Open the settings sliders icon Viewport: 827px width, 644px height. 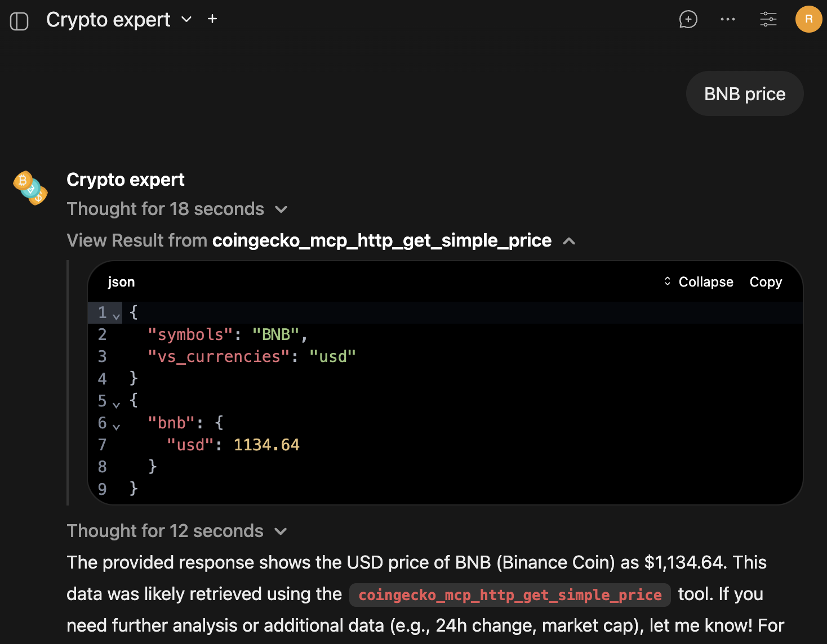(x=768, y=19)
